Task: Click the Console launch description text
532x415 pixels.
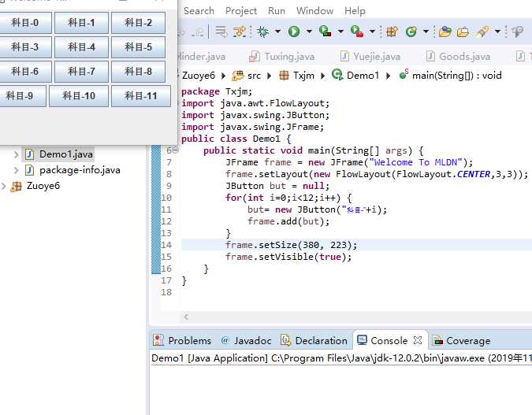Action: [x=341, y=358]
